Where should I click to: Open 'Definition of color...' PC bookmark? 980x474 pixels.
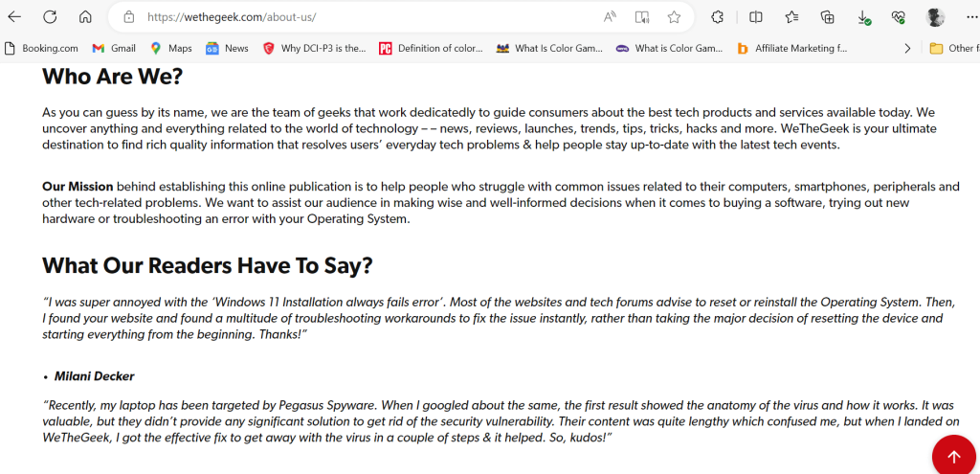[x=432, y=48]
